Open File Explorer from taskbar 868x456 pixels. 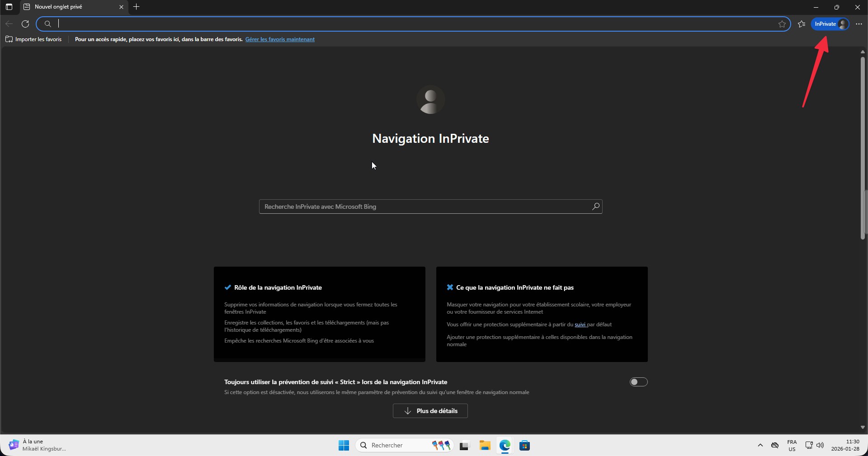click(x=485, y=445)
